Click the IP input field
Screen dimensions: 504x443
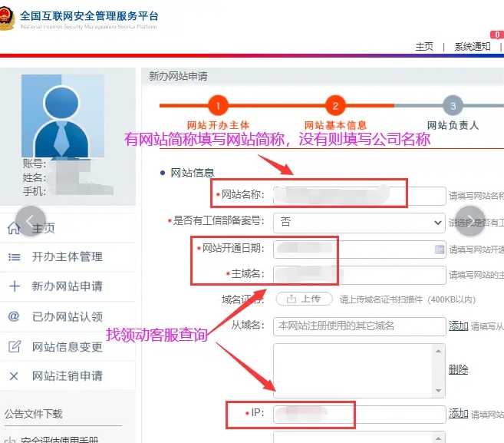[x=359, y=414]
